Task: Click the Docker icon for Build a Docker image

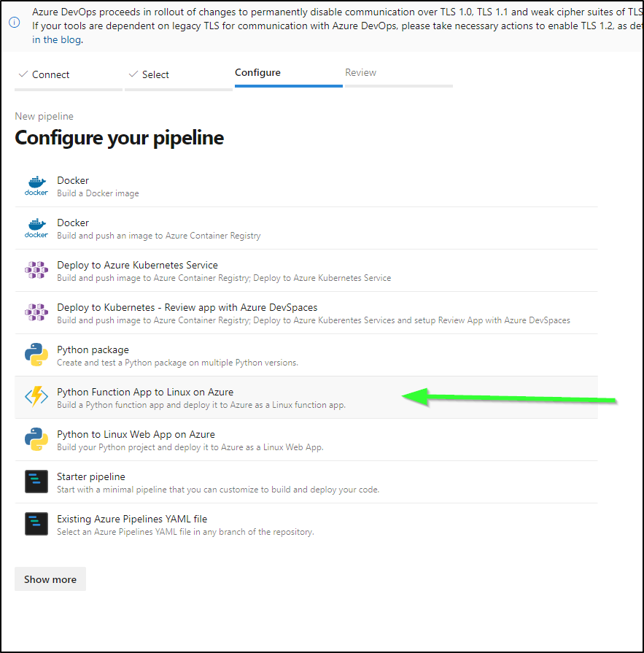Action: 36,186
